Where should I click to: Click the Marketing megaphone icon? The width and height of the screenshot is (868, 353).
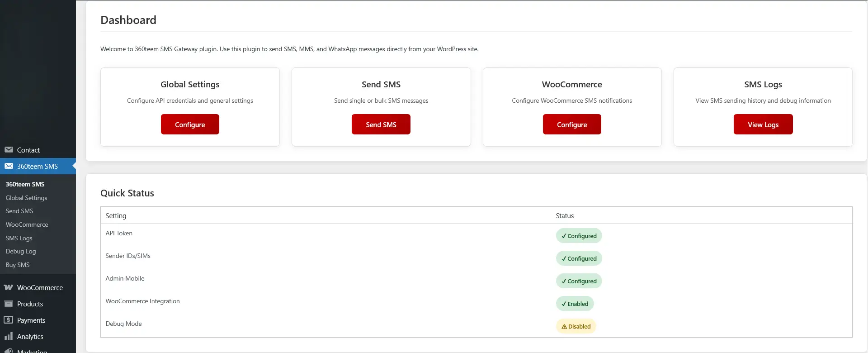9,351
